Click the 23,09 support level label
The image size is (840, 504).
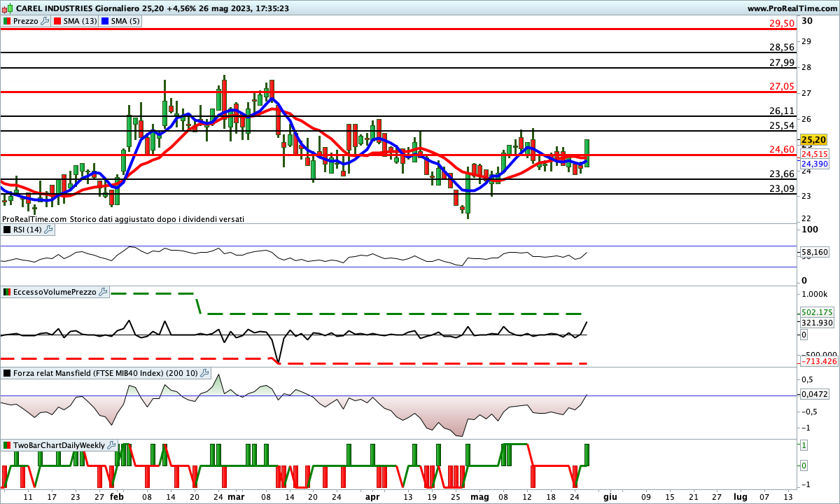click(782, 188)
